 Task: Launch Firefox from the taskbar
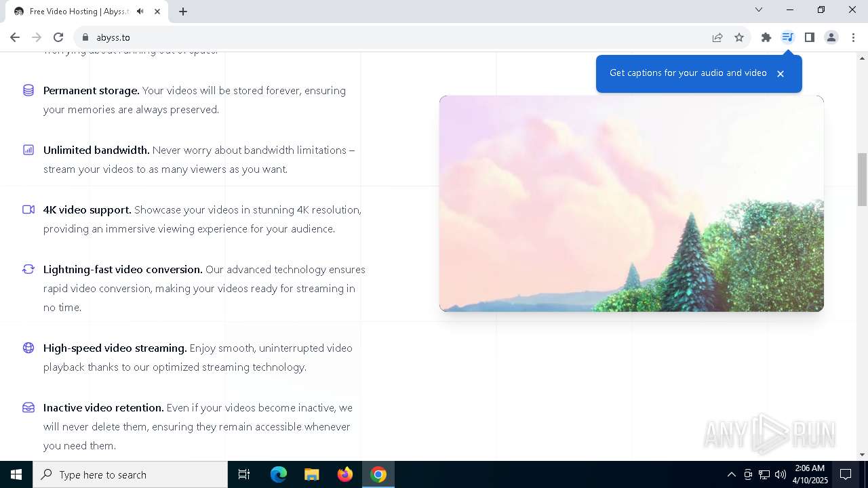point(345,474)
